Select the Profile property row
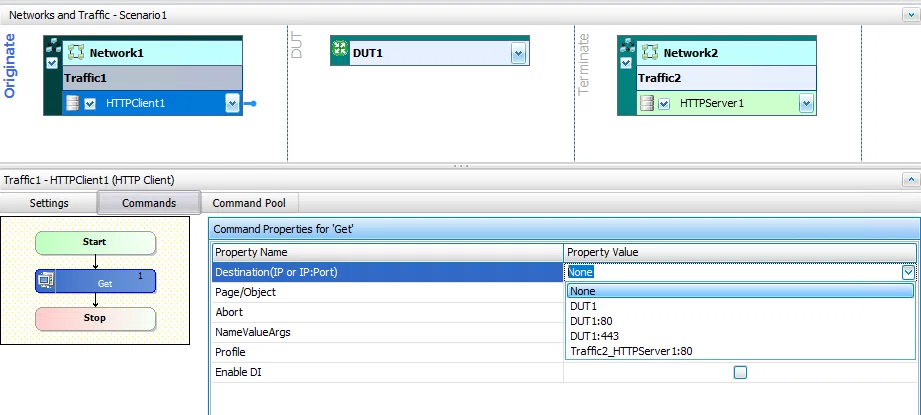 click(x=388, y=352)
